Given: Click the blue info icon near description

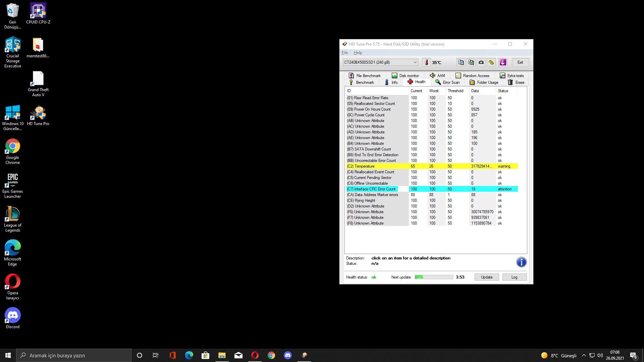Looking at the screenshot, I should [521, 262].
